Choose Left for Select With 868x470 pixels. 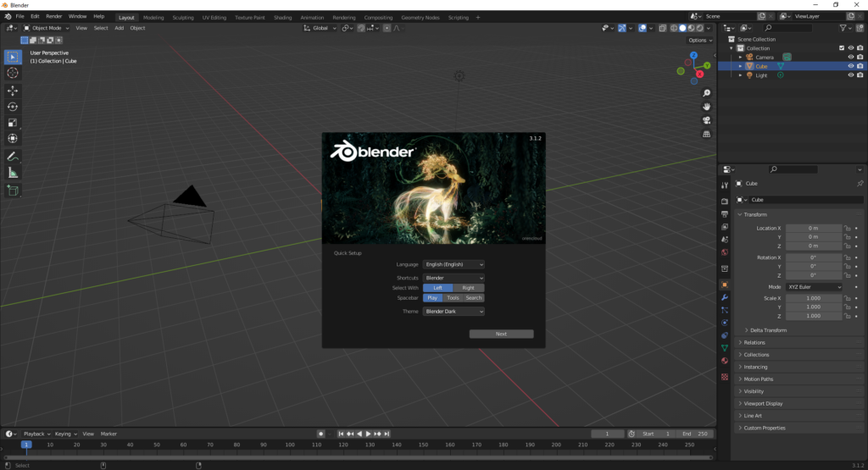coord(438,288)
